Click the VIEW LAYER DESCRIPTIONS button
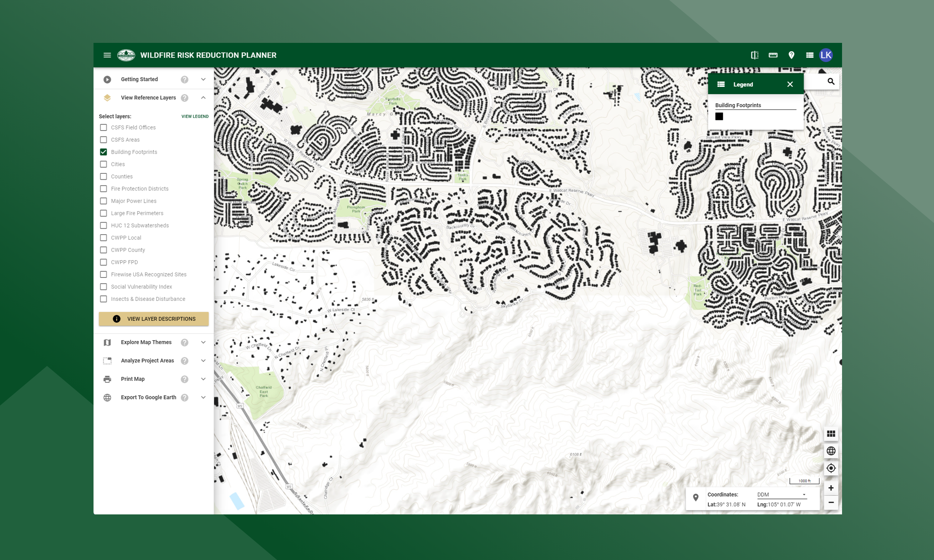The width and height of the screenshot is (934, 560). (x=154, y=319)
